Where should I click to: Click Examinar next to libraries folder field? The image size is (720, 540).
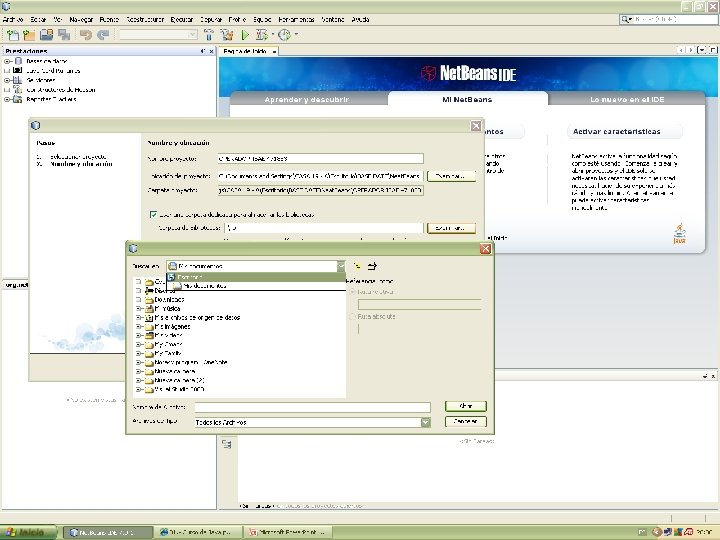tap(451, 228)
